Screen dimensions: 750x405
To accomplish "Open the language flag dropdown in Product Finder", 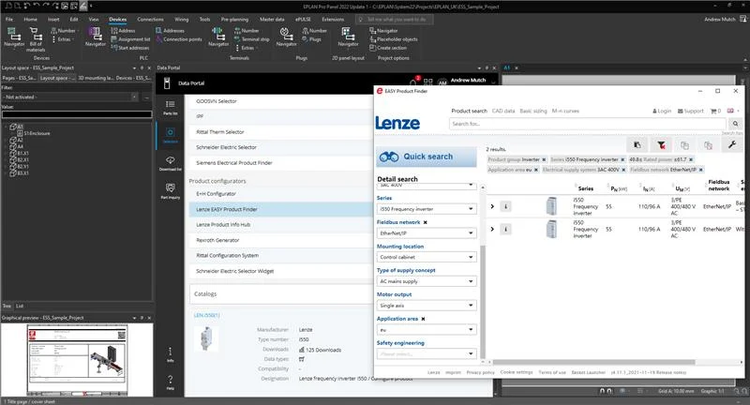I will (733, 111).
